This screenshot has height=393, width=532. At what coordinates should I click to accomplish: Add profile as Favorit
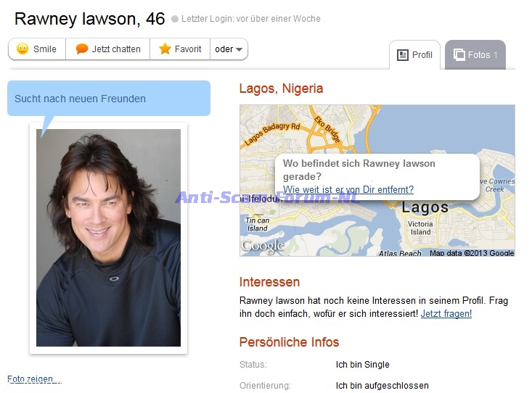(x=180, y=49)
